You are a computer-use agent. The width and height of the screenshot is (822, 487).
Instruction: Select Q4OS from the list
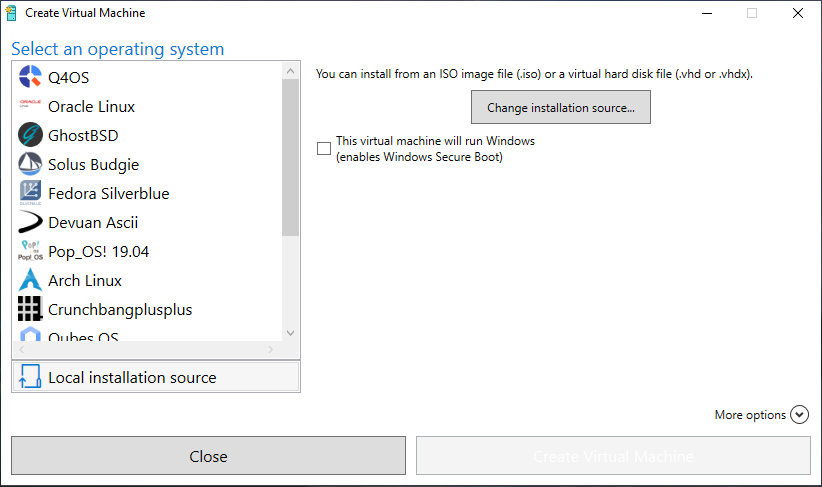point(147,77)
